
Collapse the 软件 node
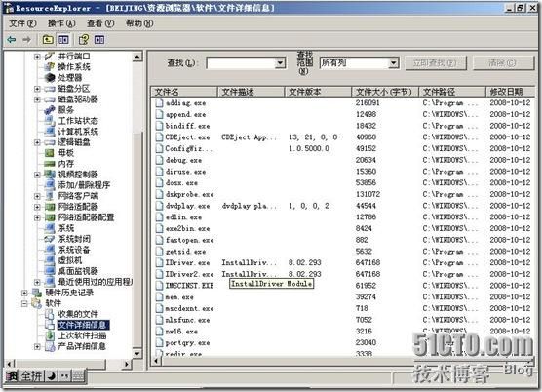[x=24, y=303]
